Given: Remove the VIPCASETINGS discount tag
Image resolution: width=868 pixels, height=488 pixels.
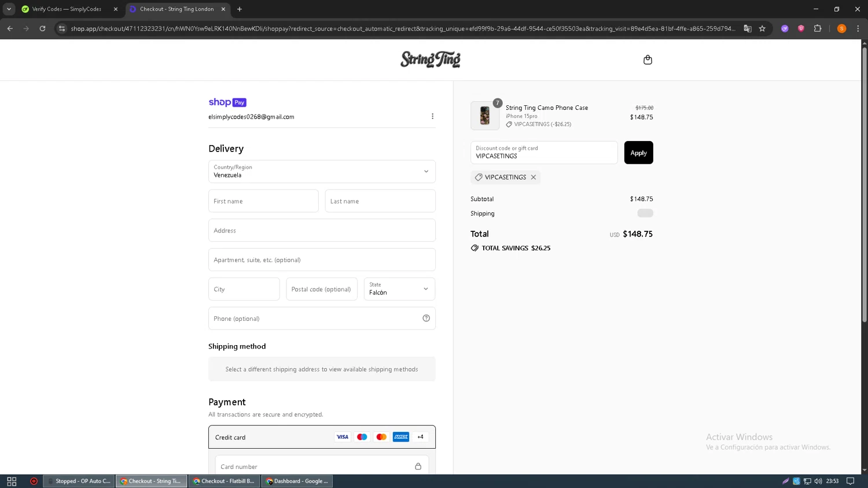Looking at the screenshot, I should [534, 178].
